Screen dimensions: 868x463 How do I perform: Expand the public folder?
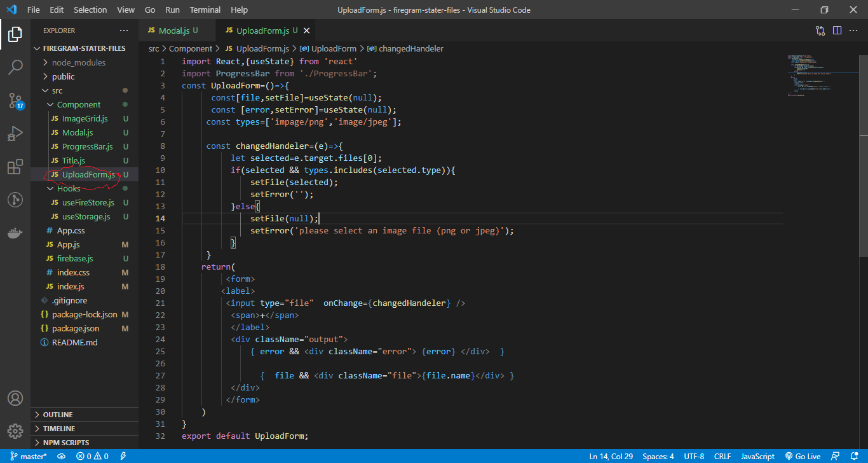point(85,76)
